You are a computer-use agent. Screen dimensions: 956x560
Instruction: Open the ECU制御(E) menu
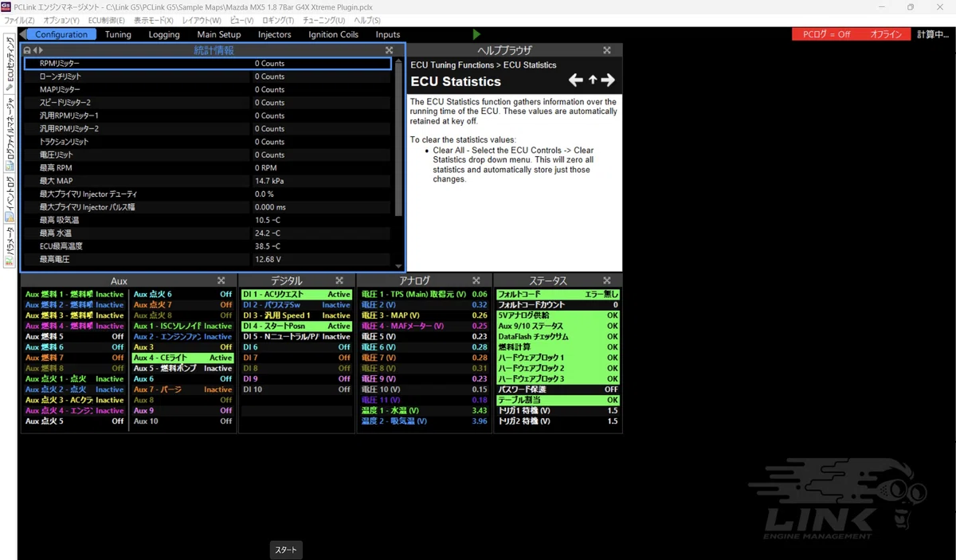[x=106, y=20]
